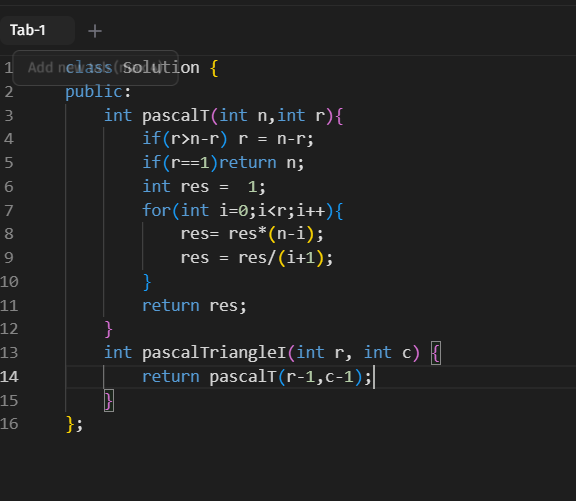Click line number 3 in the gutter
576x501 pixels.
(x=9, y=116)
